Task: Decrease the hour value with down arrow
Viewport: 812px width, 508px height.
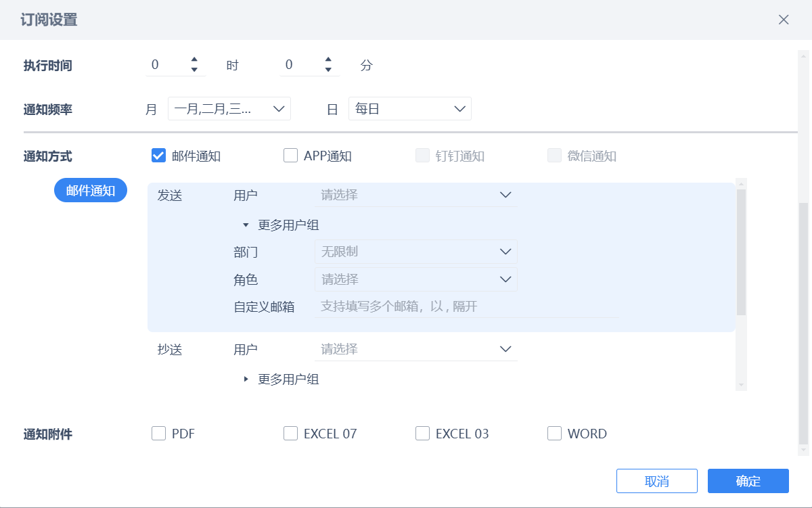Action: (x=194, y=70)
